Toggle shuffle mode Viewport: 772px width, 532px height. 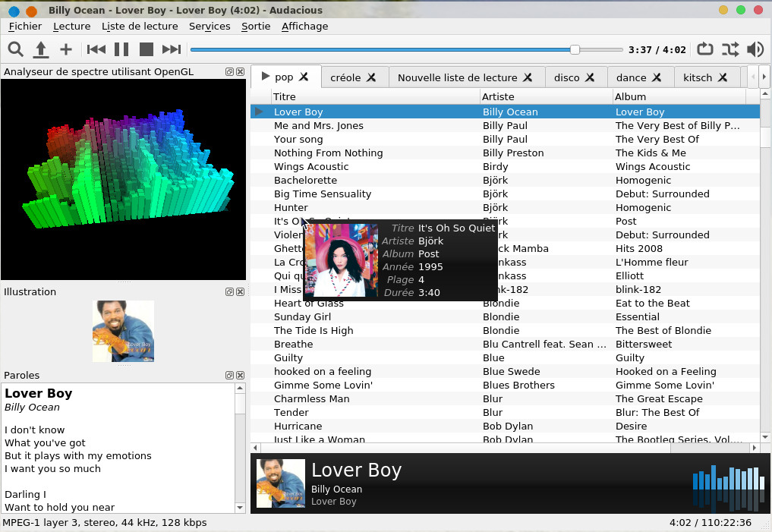[729, 50]
